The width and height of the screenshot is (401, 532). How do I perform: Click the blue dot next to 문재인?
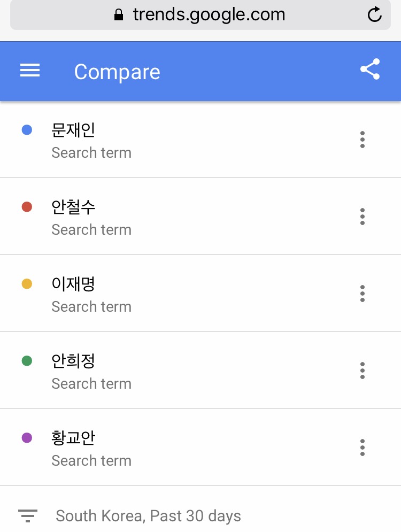click(27, 130)
